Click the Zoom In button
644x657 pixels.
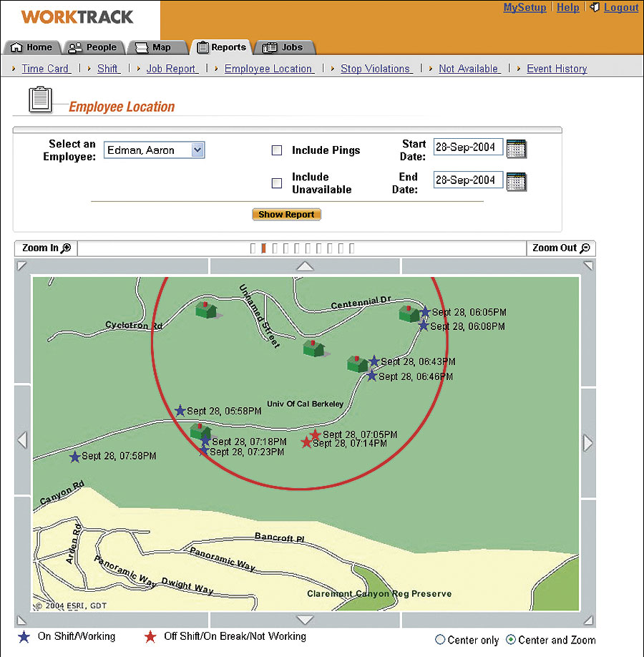(x=46, y=248)
